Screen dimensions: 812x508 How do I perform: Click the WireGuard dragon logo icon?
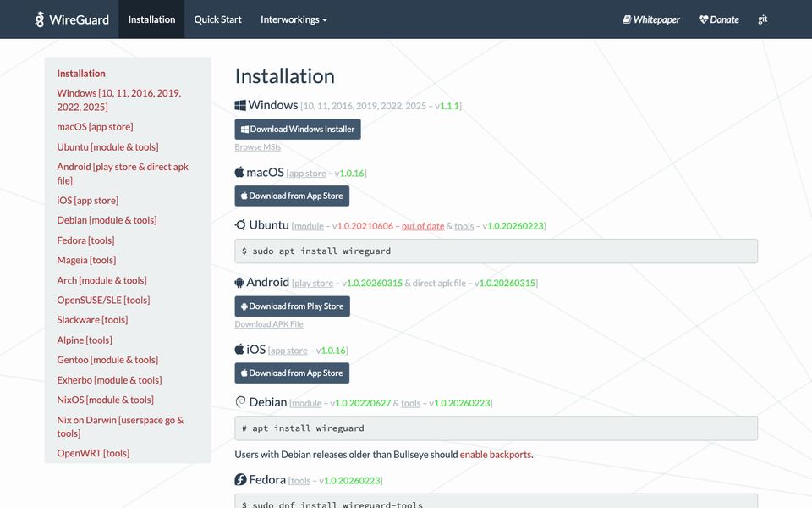(x=40, y=19)
